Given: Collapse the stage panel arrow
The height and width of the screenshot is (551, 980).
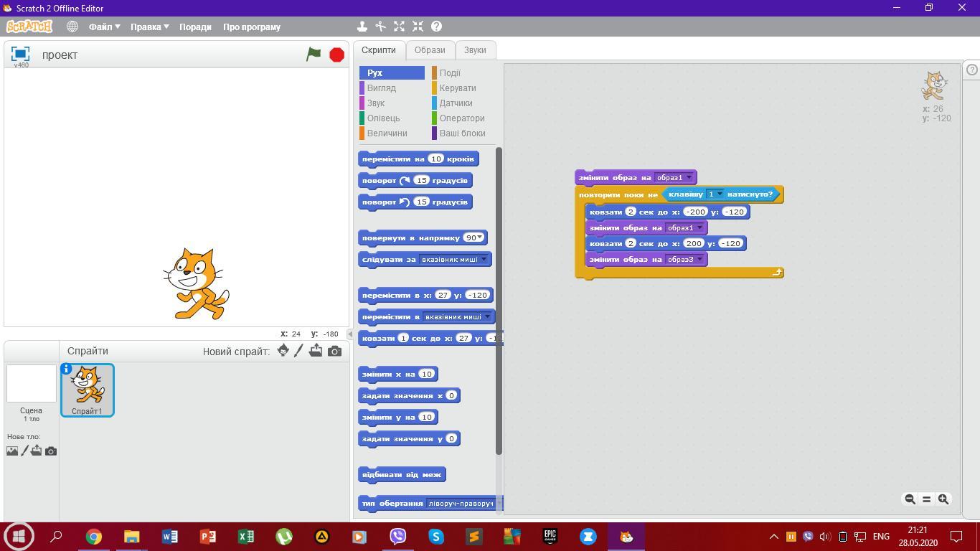Looking at the screenshot, I should click(350, 334).
